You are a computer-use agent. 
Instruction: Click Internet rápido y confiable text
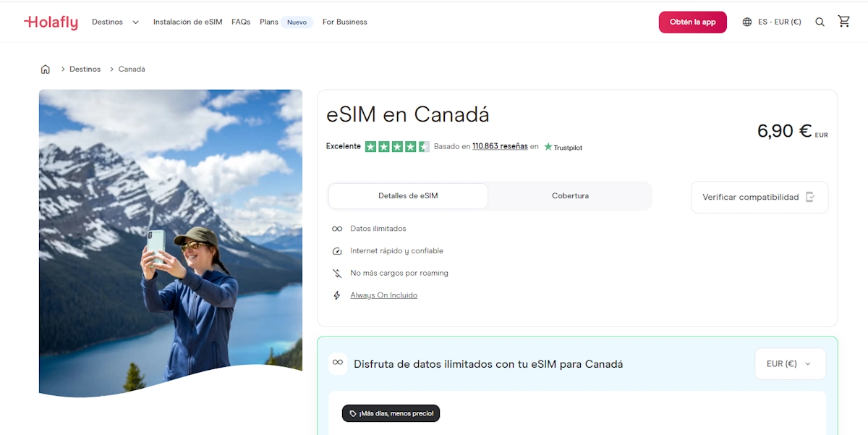[x=397, y=251]
